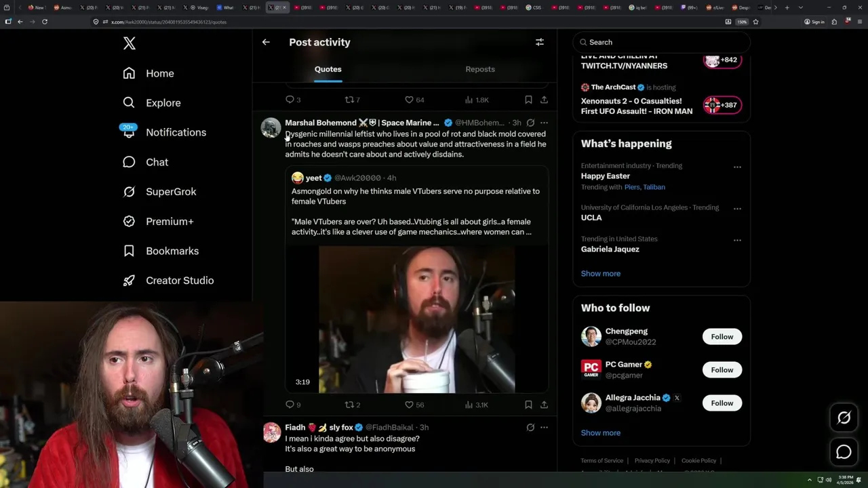
Task: Open more options on Marshal Bohemond's post
Action: pyautogui.click(x=544, y=123)
